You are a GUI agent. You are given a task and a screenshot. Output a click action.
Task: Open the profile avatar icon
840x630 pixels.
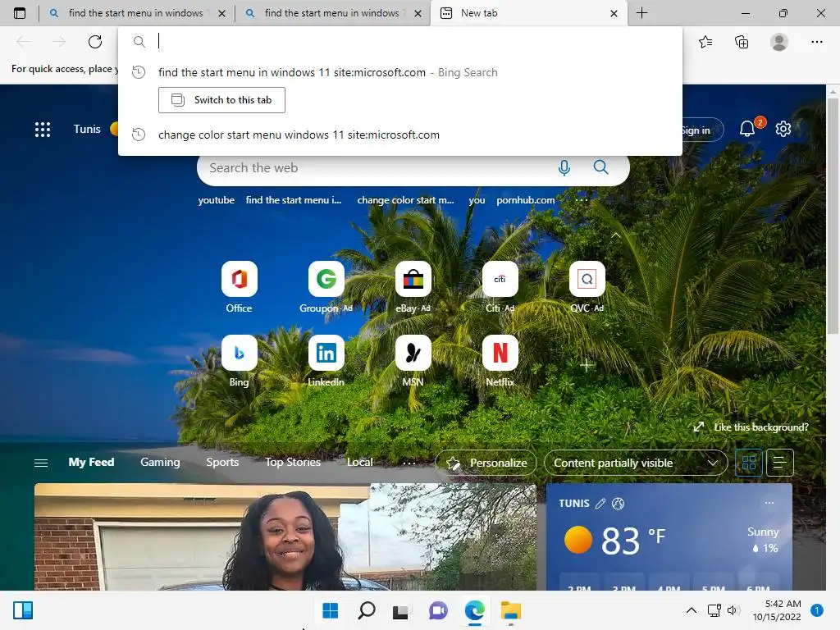[x=779, y=42]
